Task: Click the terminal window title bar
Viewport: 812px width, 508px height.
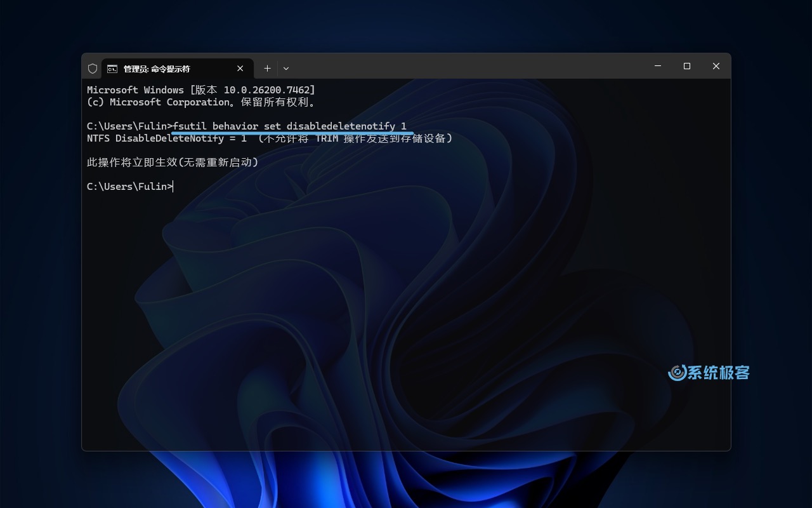Action: (x=444, y=66)
